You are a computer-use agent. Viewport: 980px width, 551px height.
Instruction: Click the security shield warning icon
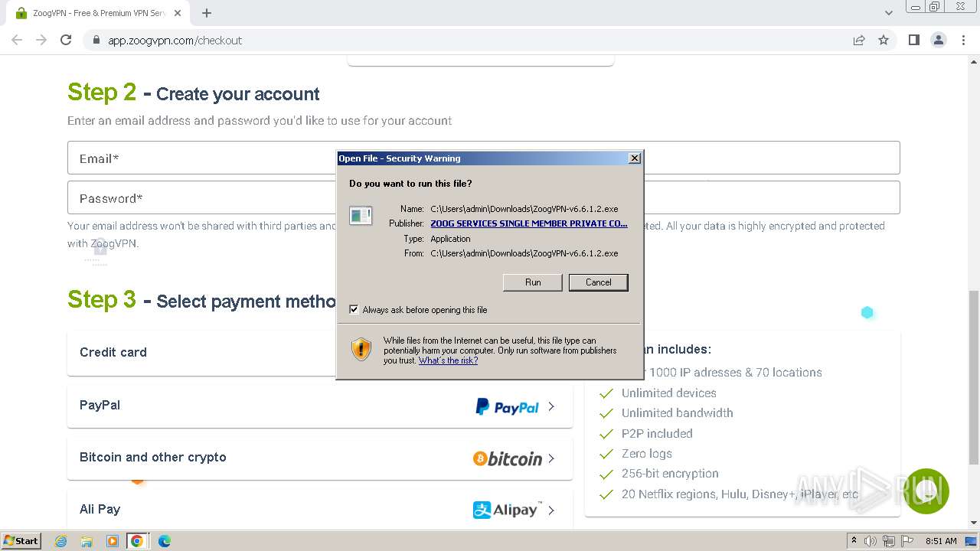[x=361, y=350]
